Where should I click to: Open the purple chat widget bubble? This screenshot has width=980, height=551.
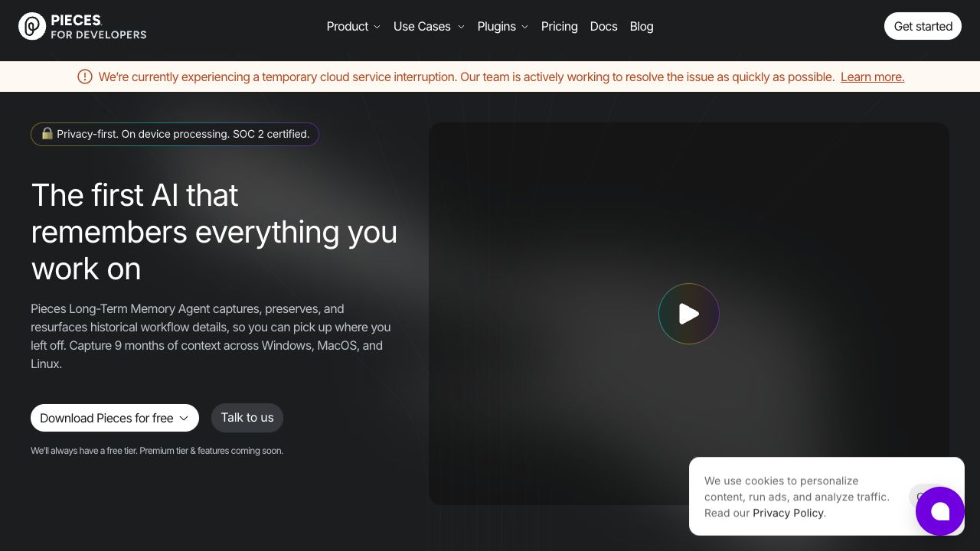tap(939, 511)
